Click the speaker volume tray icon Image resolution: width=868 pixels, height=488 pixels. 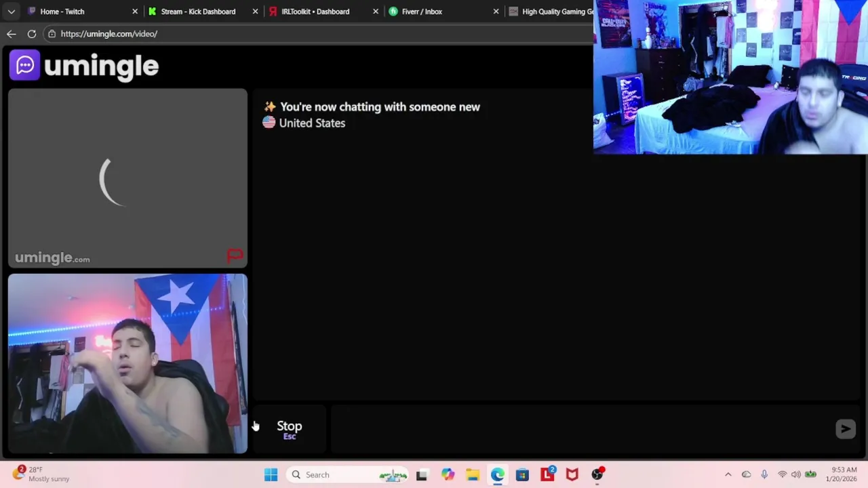click(x=795, y=474)
